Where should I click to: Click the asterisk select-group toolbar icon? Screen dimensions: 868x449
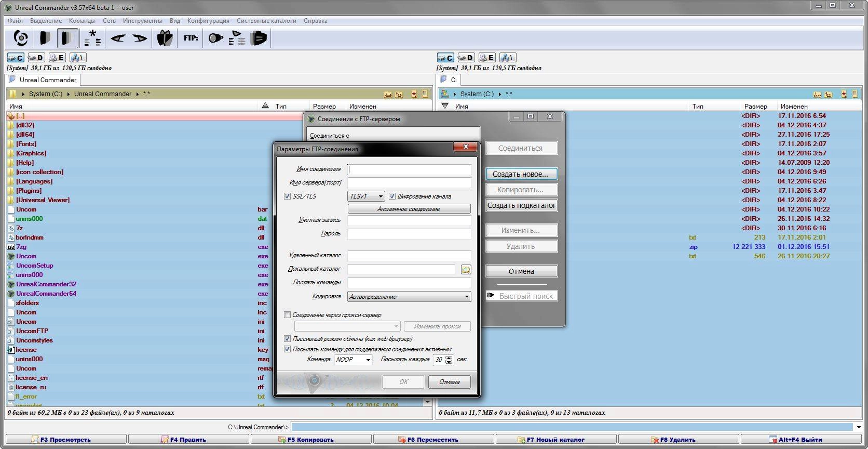coord(92,38)
